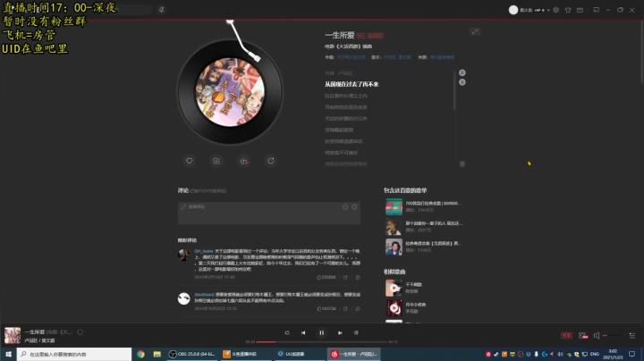Switch to OBS 25.0.8 taskbar window
This screenshot has height=361, width=644.
pyautogui.click(x=192, y=354)
